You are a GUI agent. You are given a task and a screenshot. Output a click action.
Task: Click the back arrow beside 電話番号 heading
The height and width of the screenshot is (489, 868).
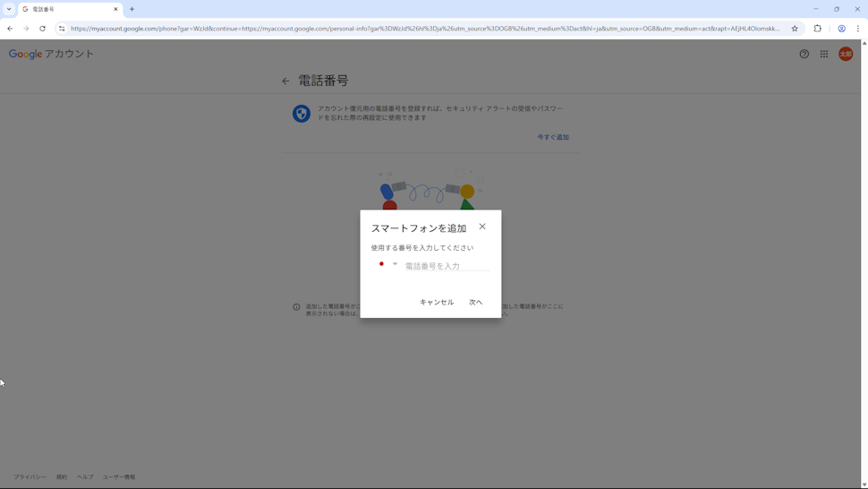285,81
